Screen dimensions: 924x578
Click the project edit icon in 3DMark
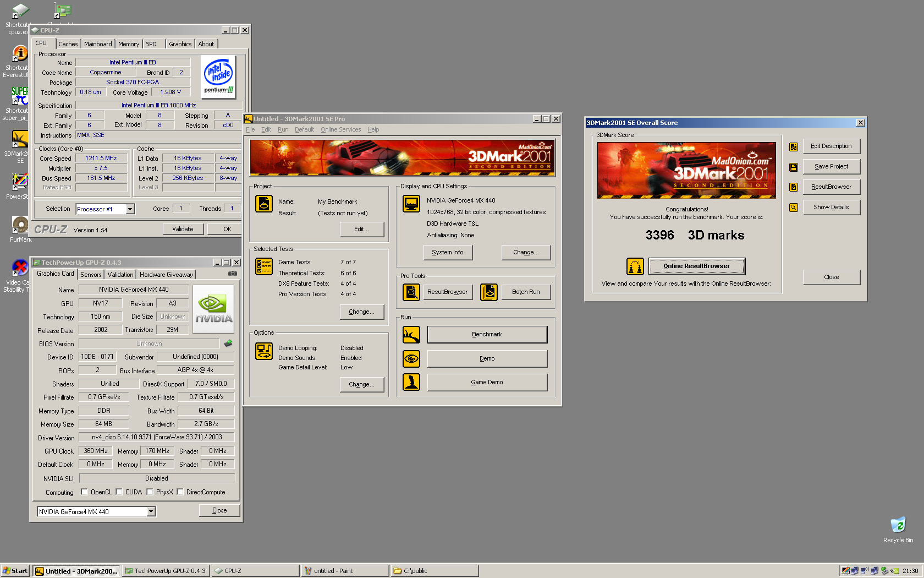coord(264,204)
